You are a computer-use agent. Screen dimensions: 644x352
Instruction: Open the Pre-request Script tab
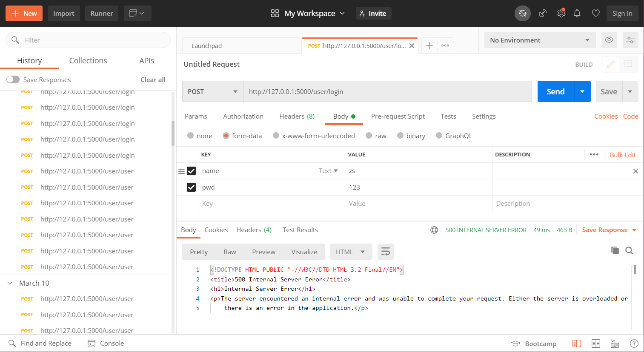click(x=398, y=116)
